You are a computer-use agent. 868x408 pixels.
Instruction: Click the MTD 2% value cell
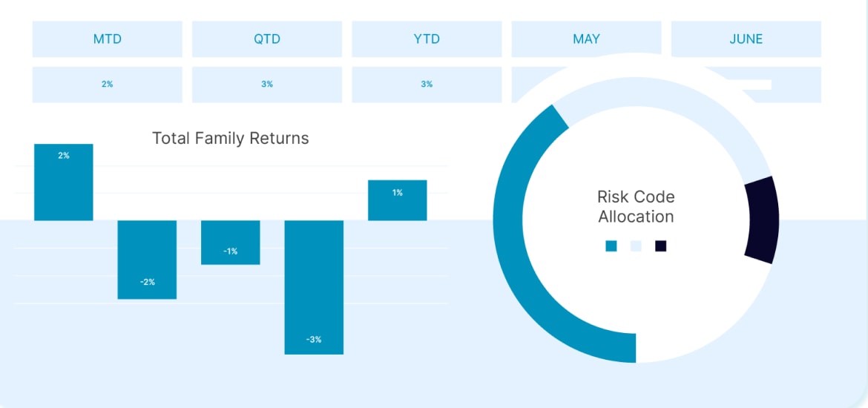coord(108,85)
